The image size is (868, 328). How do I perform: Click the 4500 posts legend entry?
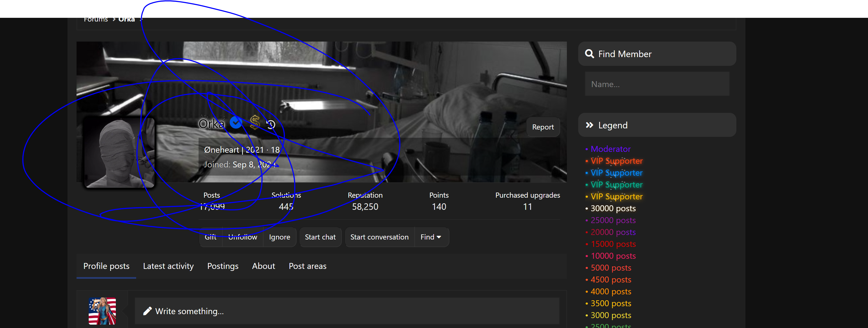[611, 280]
